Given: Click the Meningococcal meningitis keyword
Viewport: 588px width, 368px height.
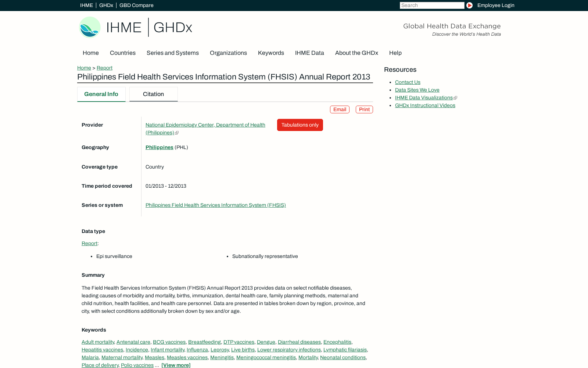Looking at the screenshot, I should point(266,357).
